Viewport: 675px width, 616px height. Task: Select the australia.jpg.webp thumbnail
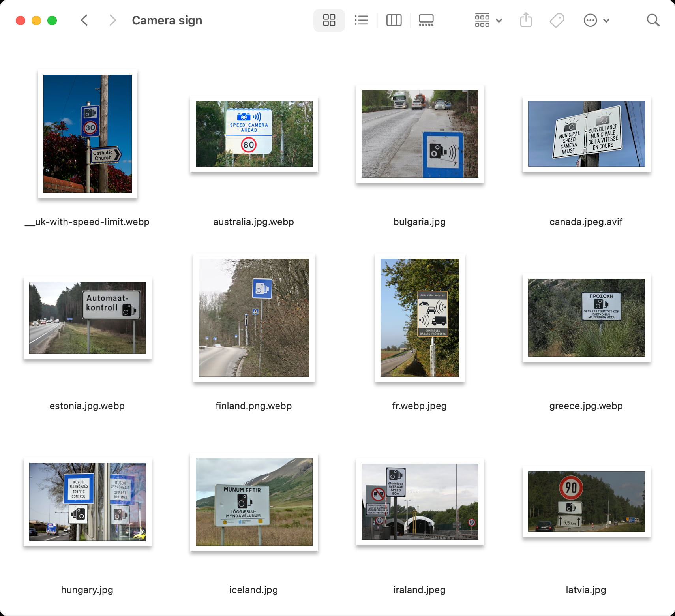(x=254, y=134)
